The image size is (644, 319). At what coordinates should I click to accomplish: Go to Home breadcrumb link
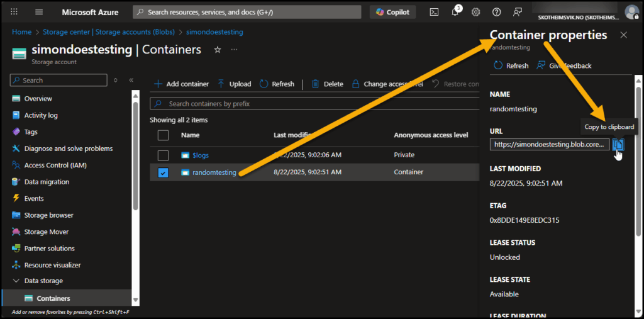22,31
